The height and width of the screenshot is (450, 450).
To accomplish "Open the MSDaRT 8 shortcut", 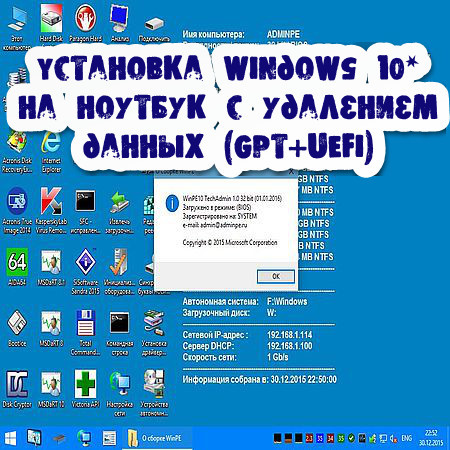I will [51, 329].
